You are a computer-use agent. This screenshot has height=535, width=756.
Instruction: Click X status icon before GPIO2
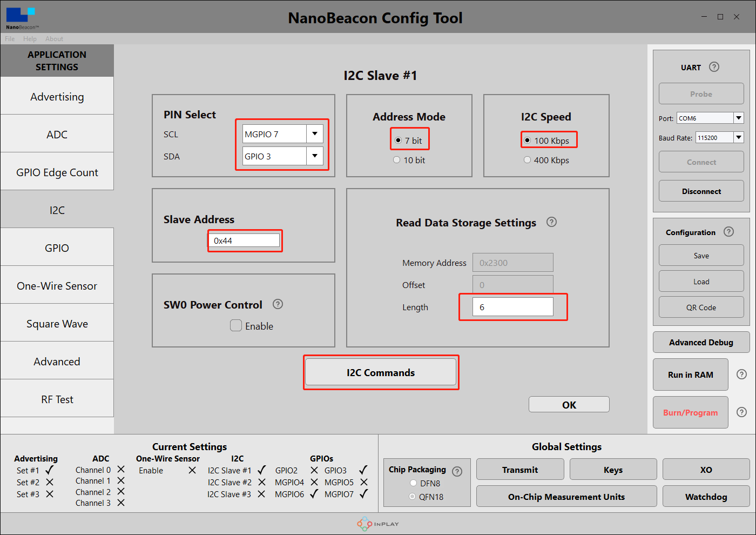[x=314, y=470]
